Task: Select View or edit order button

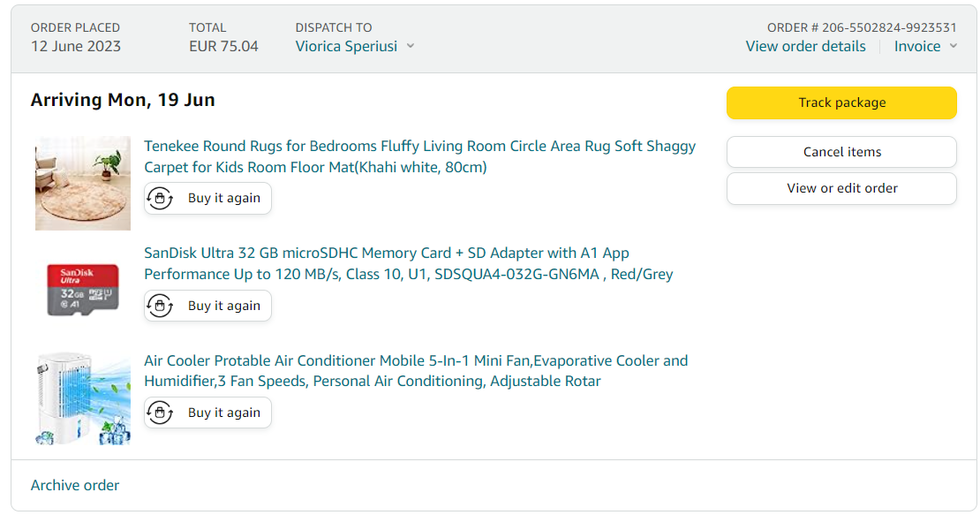Action: tap(841, 188)
